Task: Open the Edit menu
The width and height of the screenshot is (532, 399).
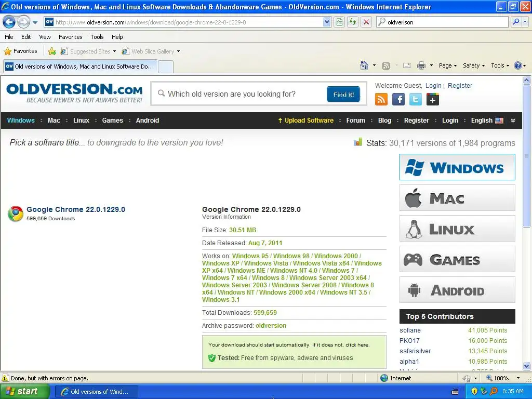Action: click(26, 37)
